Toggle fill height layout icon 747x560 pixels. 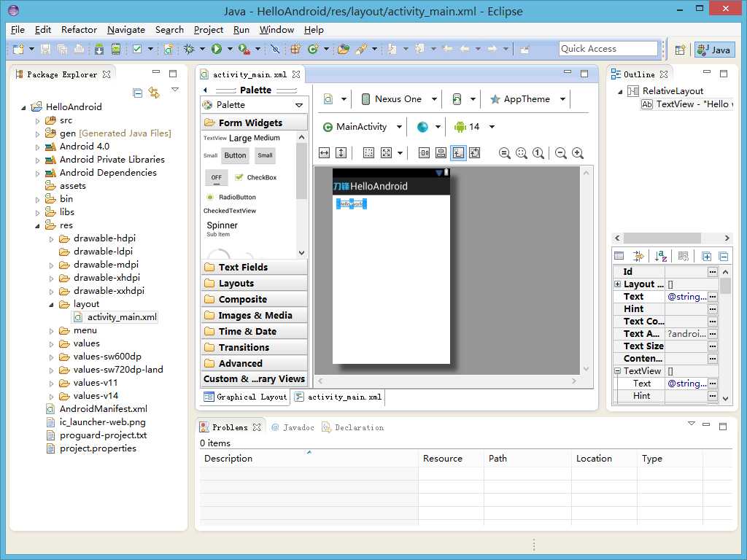point(341,153)
